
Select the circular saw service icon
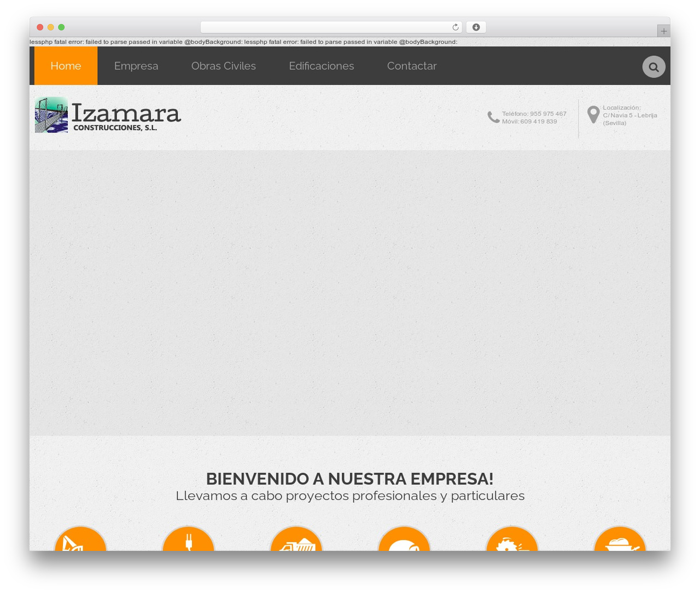tap(512, 538)
